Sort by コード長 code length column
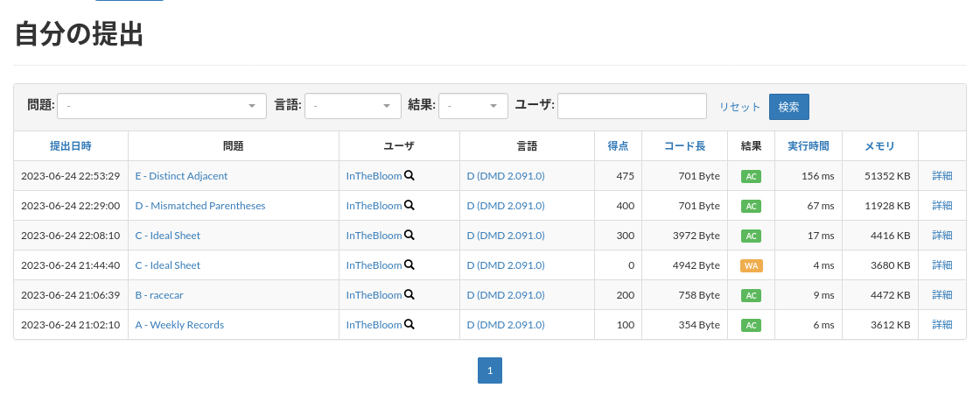 coord(684,146)
